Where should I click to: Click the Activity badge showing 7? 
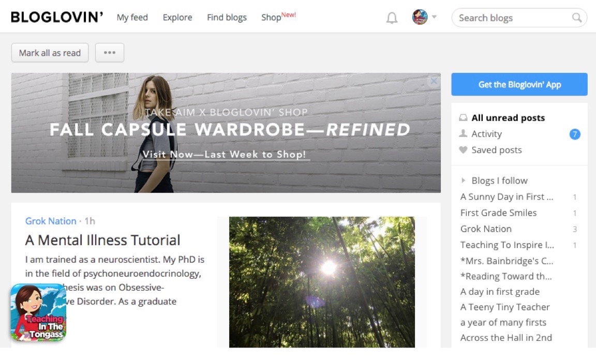pyautogui.click(x=575, y=134)
